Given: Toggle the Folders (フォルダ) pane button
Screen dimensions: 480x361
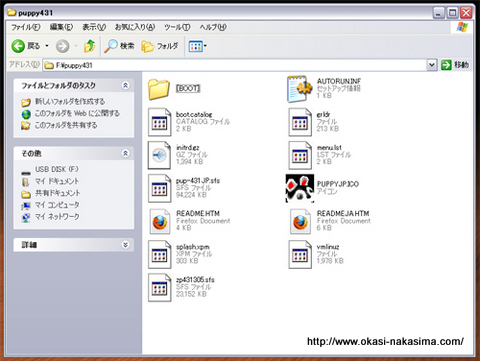Looking at the screenshot, I should 160,46.
